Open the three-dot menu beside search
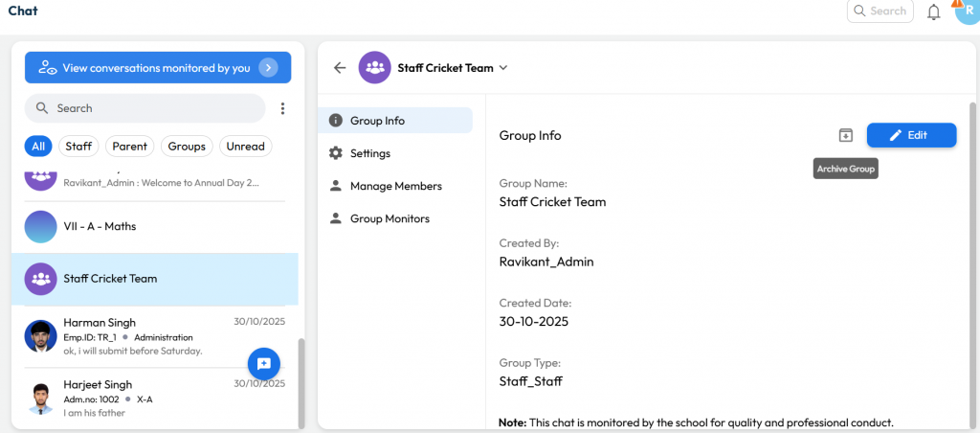 (x=282, y=108)
